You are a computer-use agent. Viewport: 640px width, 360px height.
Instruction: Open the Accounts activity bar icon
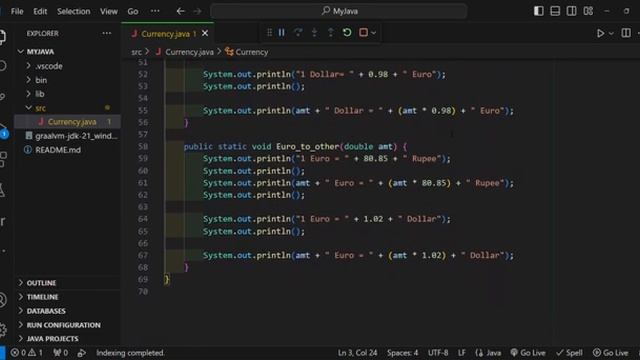point(3,300)
